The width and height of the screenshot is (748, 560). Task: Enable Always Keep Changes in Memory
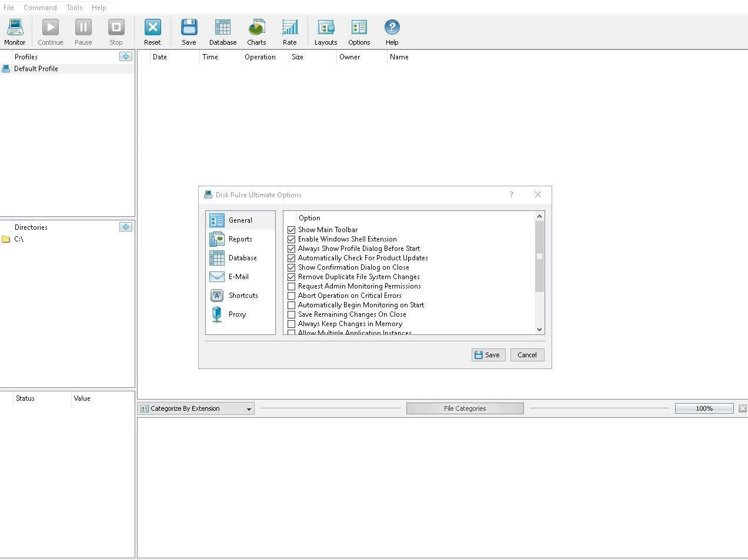click(291, 324)
